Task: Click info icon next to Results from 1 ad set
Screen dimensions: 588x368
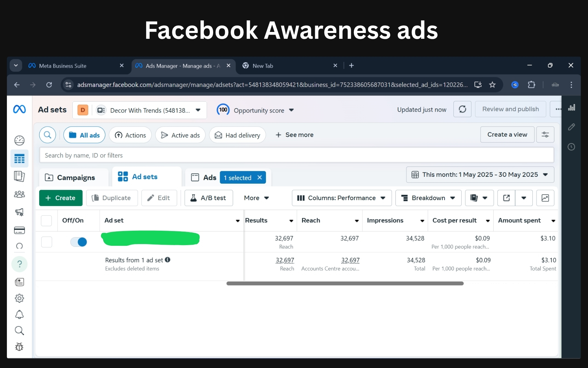Action: click(168, 260)
